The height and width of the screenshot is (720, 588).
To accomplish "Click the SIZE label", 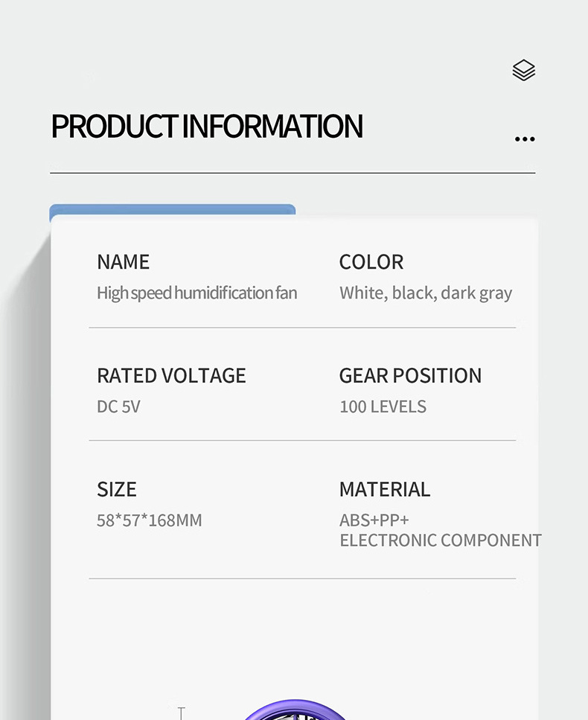I will pyautogui.click(x=117, y=489).
